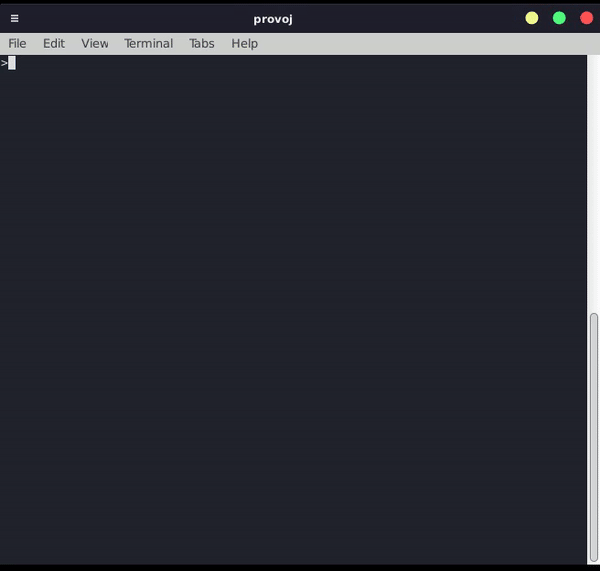Minimize window with yellow circle button
The image size is (600, 571).
(532, 18)
